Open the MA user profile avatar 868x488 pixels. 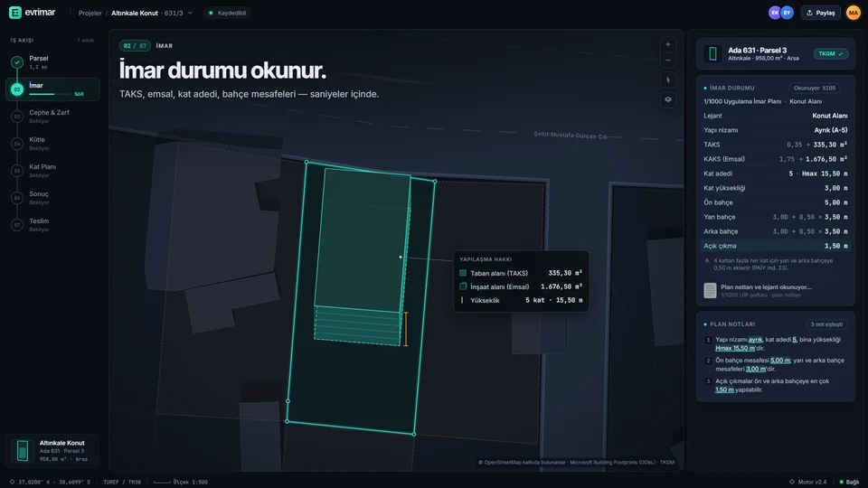click(x=853, y=13)
